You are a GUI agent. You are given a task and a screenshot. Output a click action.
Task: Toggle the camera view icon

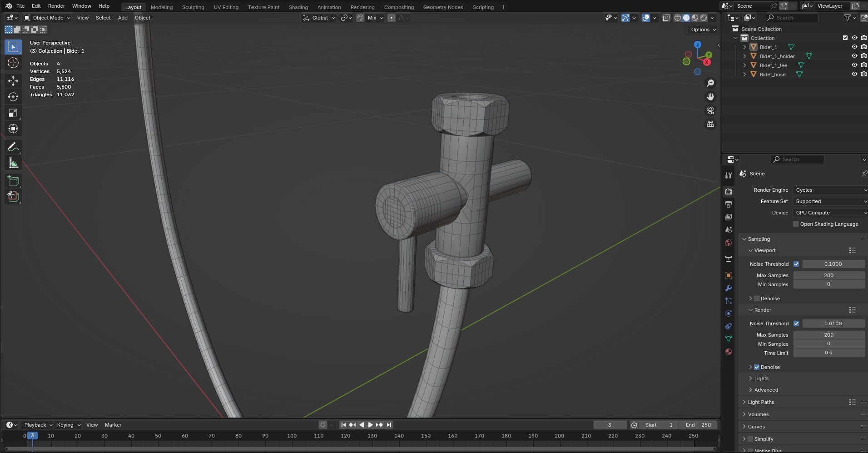[710, 110]
